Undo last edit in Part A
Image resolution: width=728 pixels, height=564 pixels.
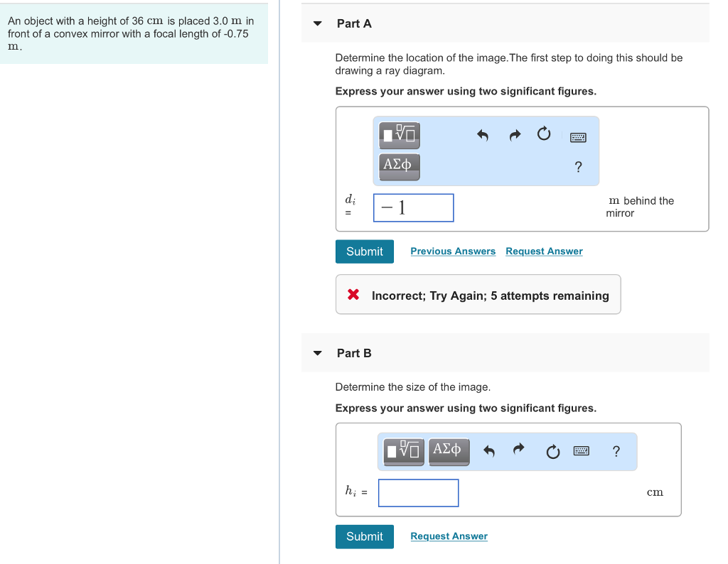point(483,134)
